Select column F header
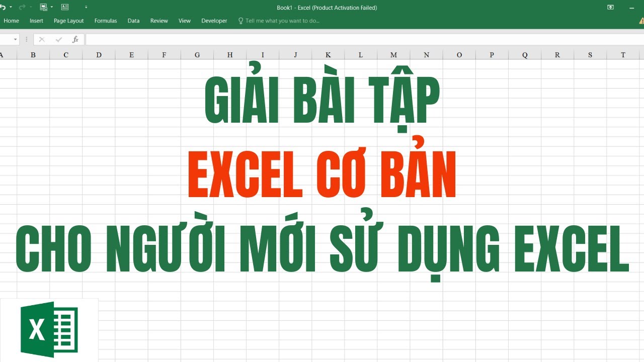 pos(164,55)
